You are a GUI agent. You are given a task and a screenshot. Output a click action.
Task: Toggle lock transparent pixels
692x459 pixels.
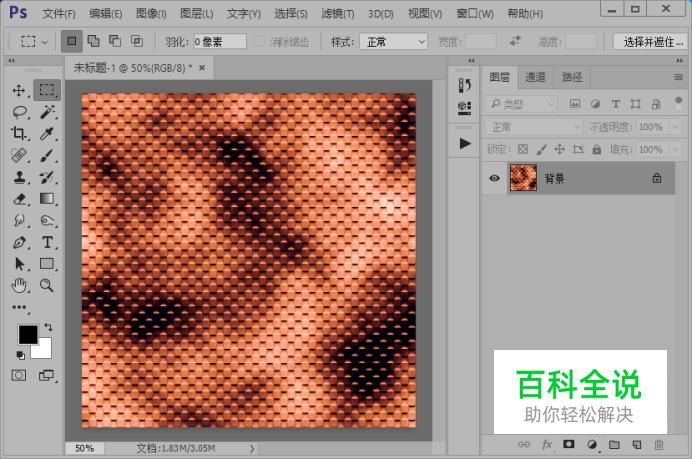[523, 150]
